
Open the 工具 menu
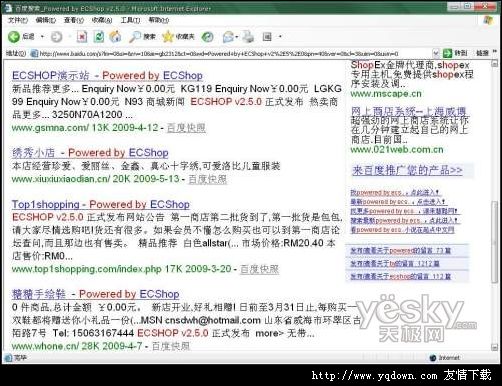tap(130, 20)
